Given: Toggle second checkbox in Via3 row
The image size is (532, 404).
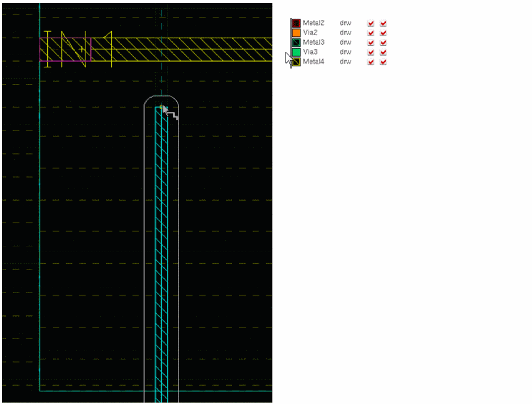Looking at the screenshot, I should 383,53.
